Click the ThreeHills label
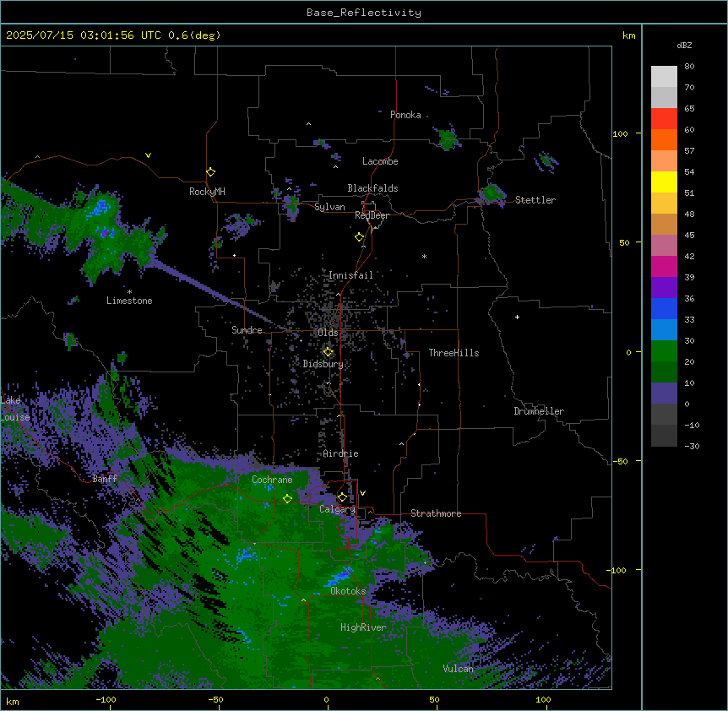 (x=454, y=353)
